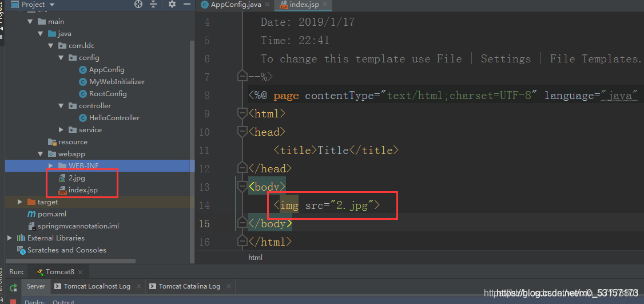Click the img tag in line 14

click(289, 205)
